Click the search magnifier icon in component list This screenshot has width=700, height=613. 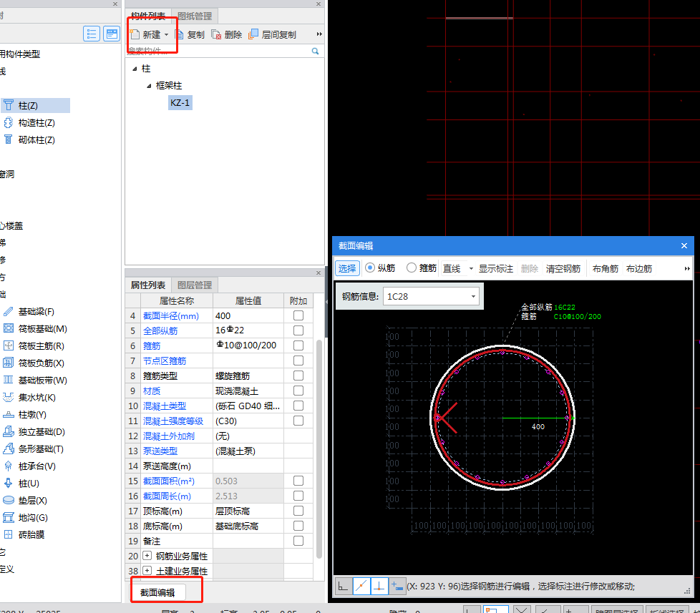[x=315, y=52]
